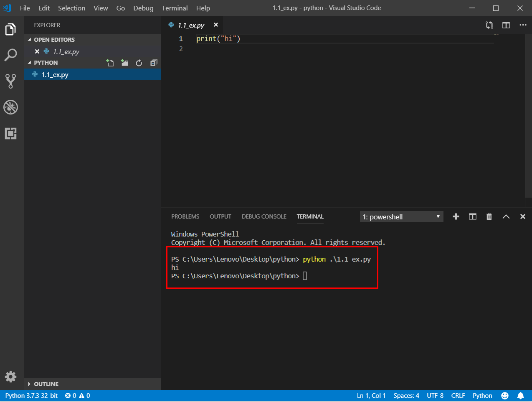This screenshot has height=402, width=532.
Task: Open the editor More Actions menu
Action: point(523,25)
